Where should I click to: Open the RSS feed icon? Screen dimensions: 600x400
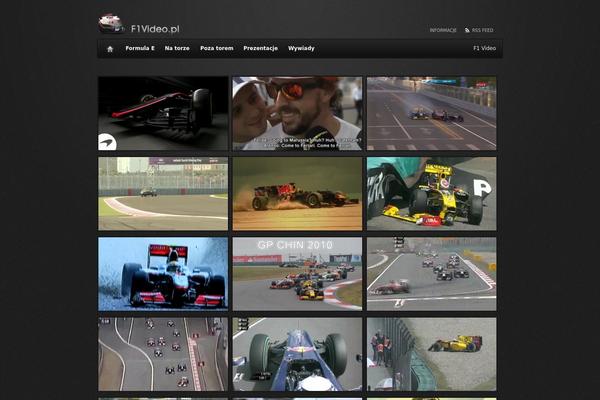point(467,30)
